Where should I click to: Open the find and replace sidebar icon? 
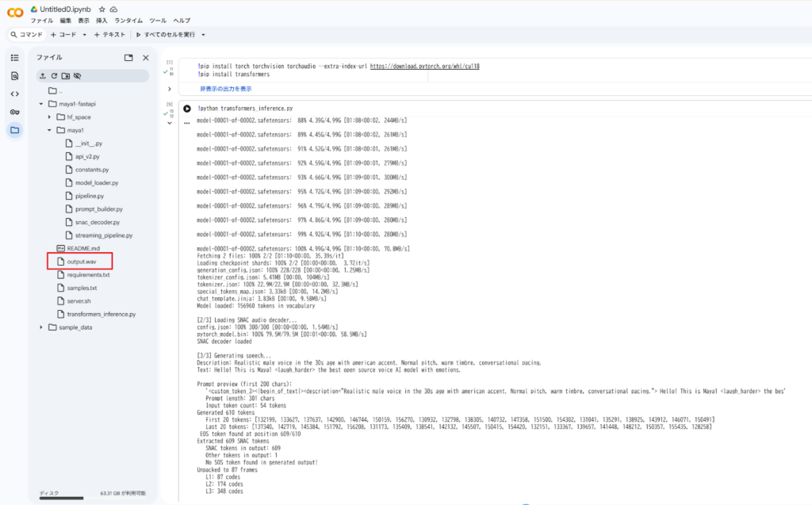click(14, 76)
